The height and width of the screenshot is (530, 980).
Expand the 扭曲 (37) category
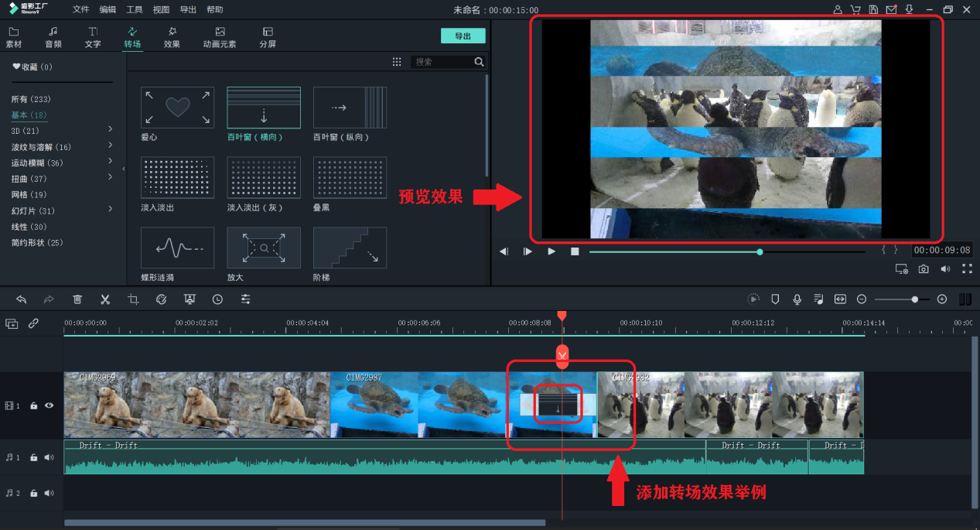111,178
